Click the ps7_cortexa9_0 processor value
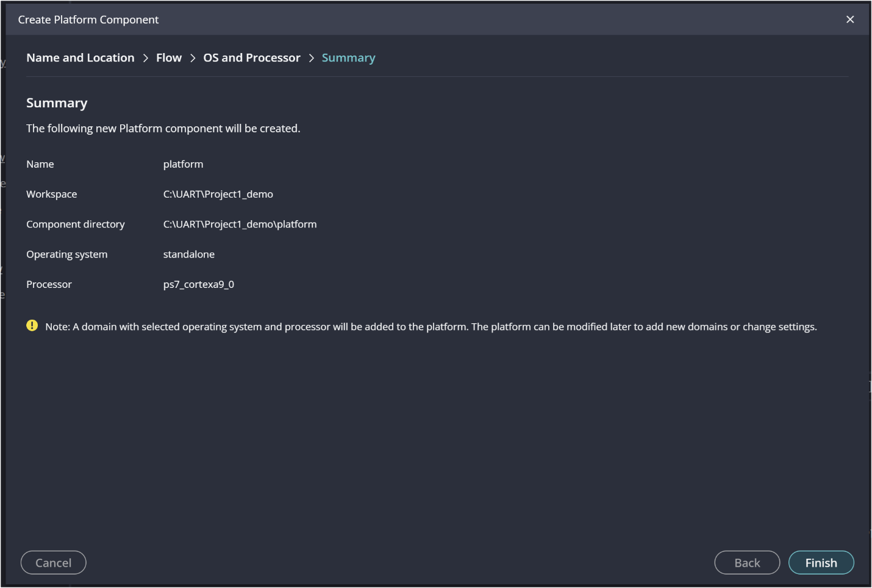 199,284
